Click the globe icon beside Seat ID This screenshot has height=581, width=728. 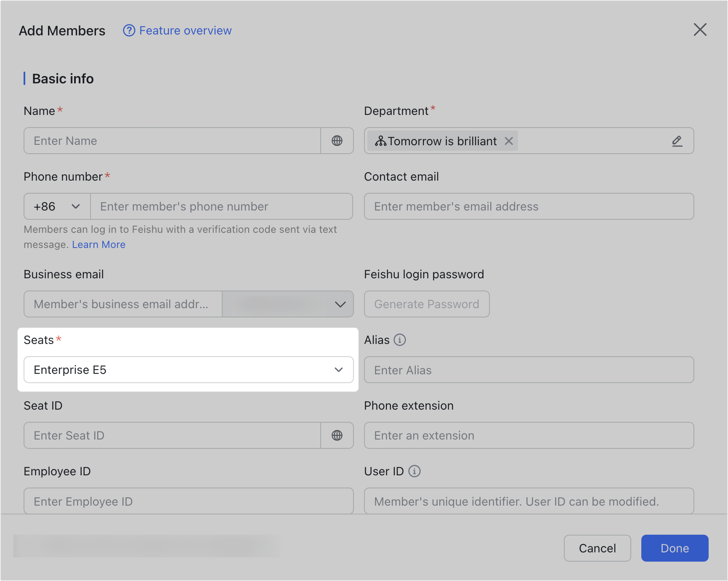(x=337, y=435)
